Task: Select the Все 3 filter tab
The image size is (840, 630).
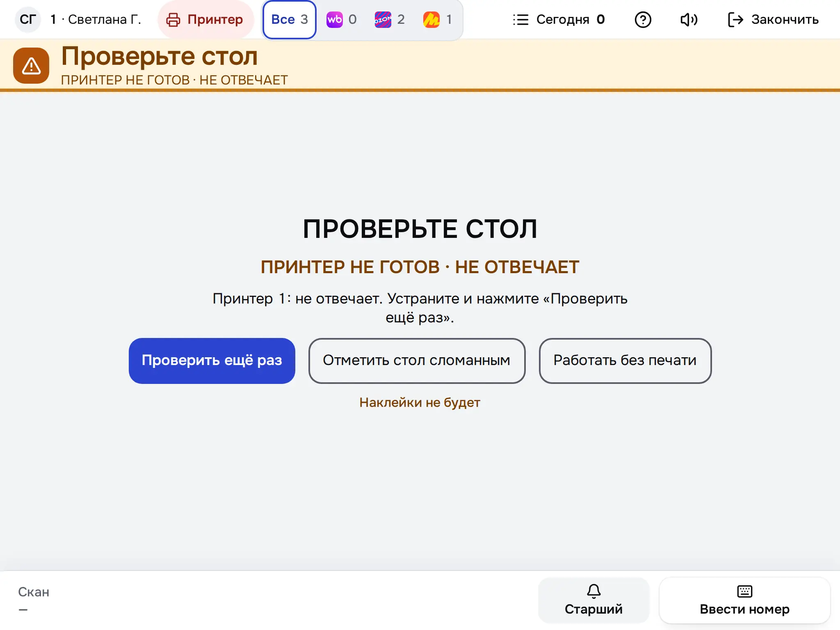Action: pyautogui.click(x=290, y=19)
